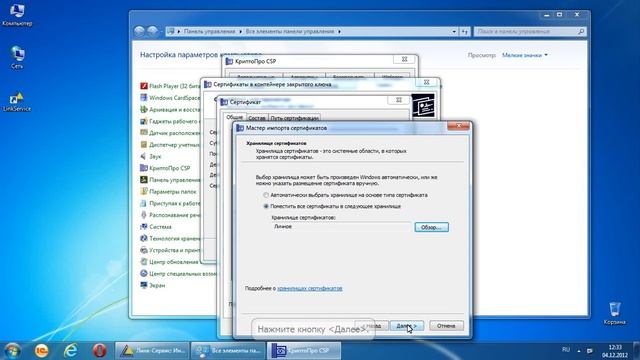Switch to the КриптоПро CSP taskbar button
This screenshot has width=640, height=360.
point(304,351)
